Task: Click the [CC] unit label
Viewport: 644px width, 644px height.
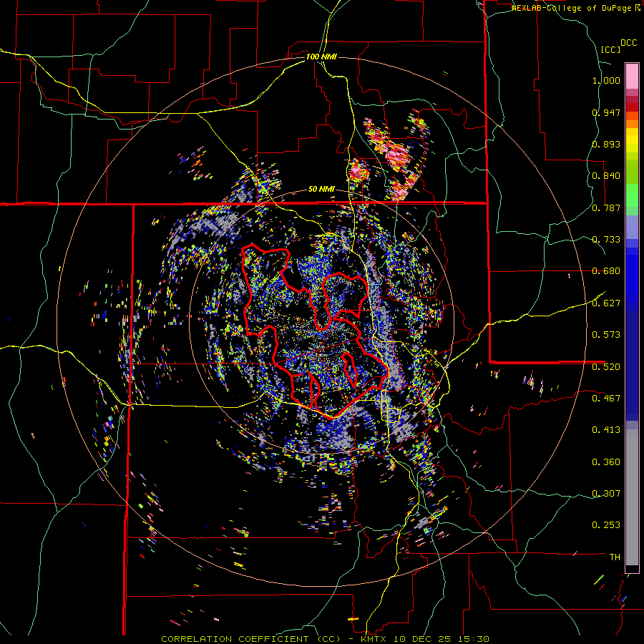Action: (610, 49)
